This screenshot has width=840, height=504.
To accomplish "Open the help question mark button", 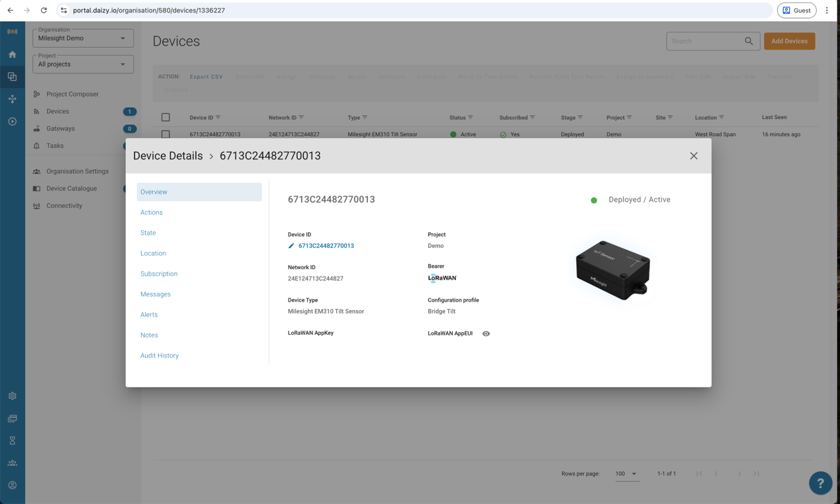I will point(820,483).
